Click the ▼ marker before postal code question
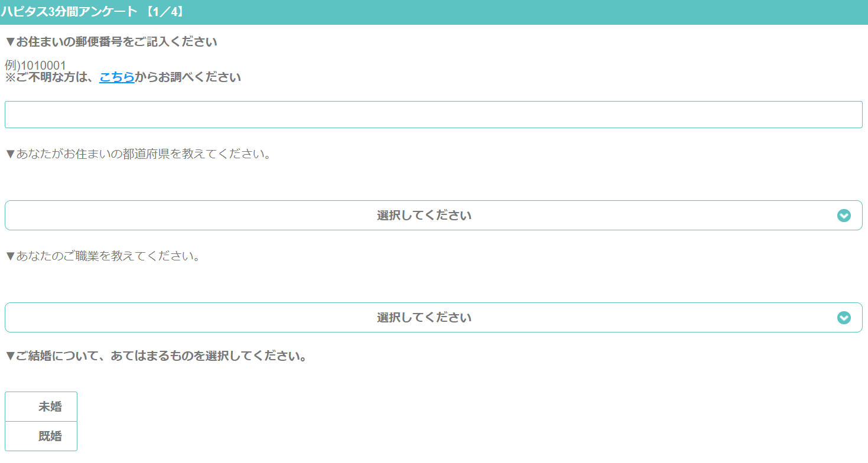Screen dimensions: 868x463 pyautogui.click(x=10, y=42)
